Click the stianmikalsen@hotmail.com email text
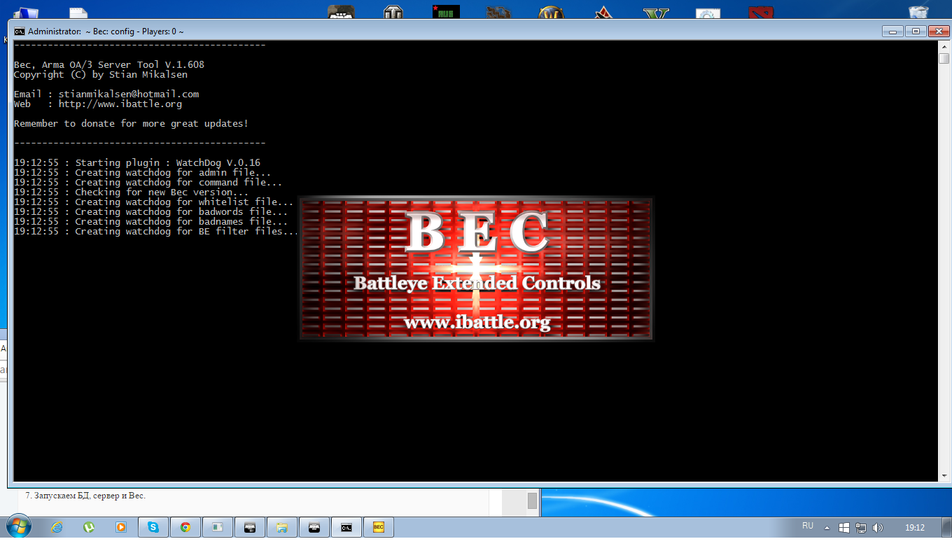This screenshot has width=952, height=560. pos(129,94)
